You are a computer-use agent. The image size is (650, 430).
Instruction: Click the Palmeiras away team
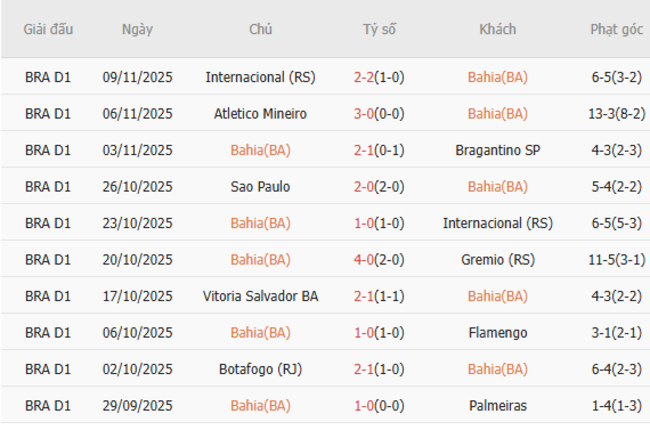(498, 406)
